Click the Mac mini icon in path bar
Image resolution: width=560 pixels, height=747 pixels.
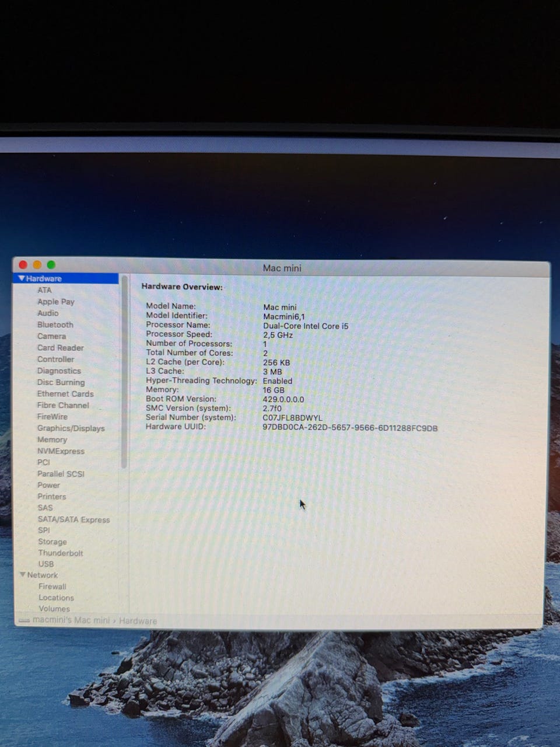tap(24, 620)
